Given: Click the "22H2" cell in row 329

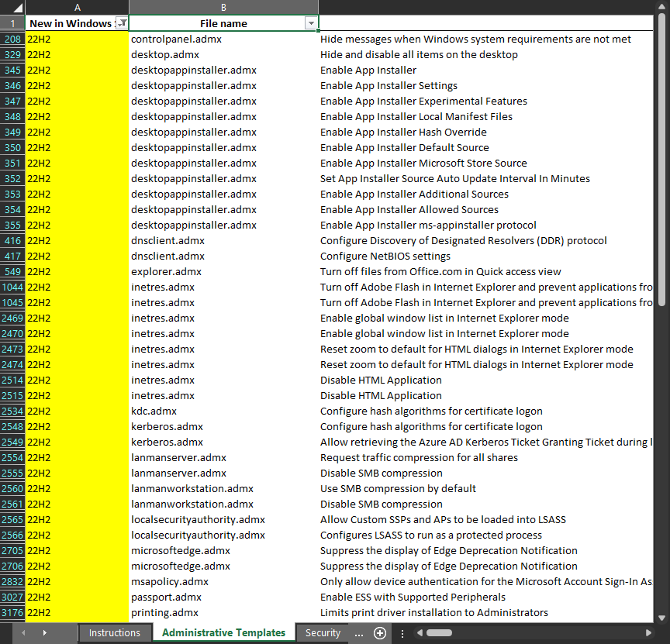Looking at the screenshot, I should click(x=78, y=55).
